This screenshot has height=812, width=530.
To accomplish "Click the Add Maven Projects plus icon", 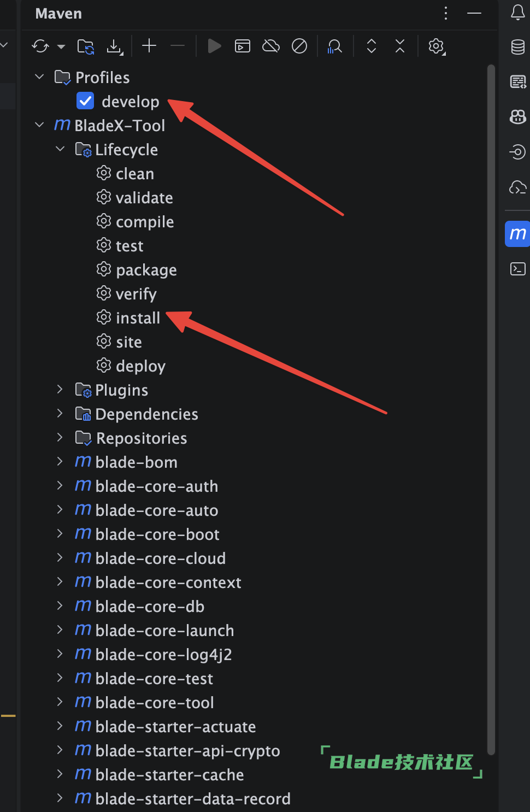I will pos(149,46).
